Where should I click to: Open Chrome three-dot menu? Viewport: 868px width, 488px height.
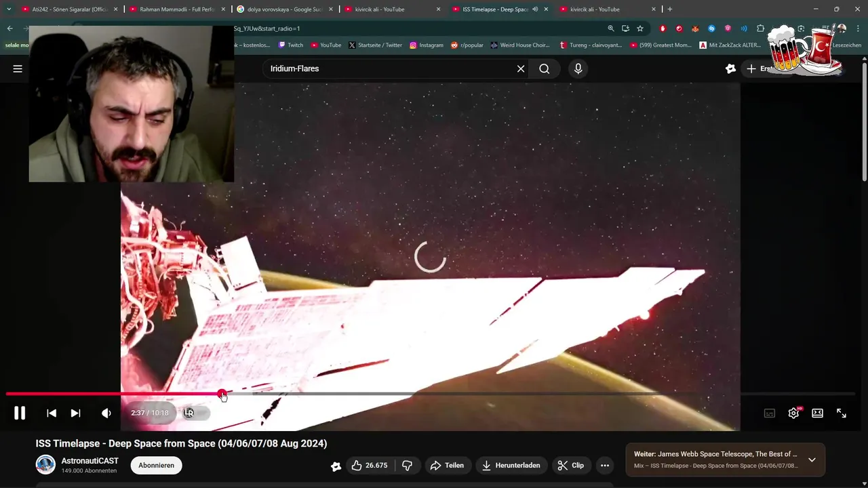(858, 28)
